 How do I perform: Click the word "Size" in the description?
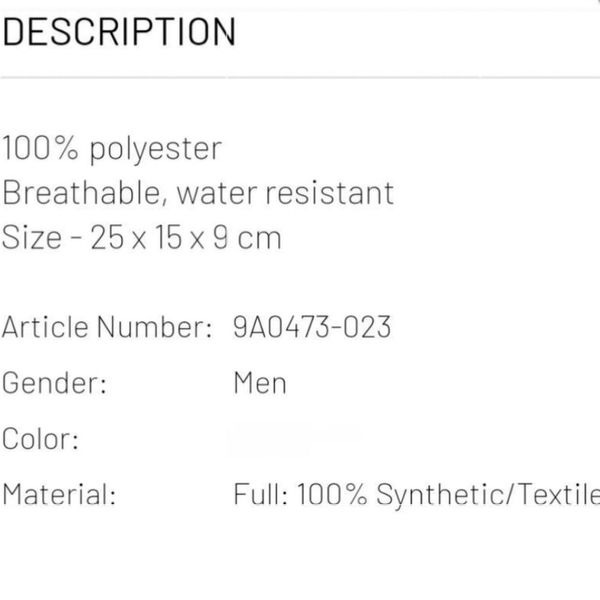coord(32,238)
